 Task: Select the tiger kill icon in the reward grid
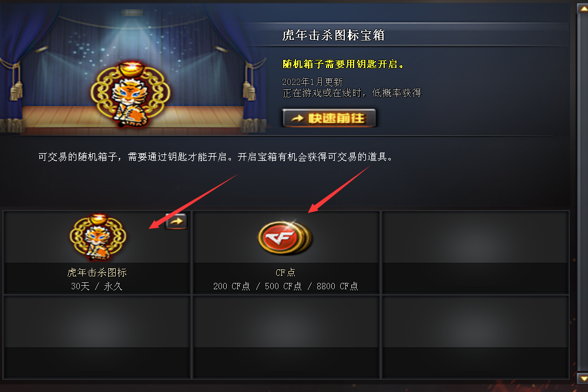(98, 237)
